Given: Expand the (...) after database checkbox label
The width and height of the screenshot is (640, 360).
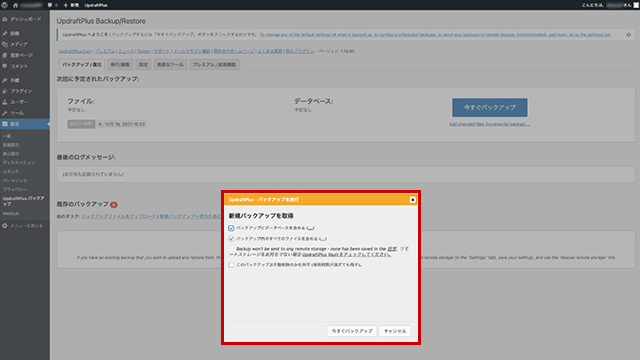Looking at the screenshot, I should point(311,228).
